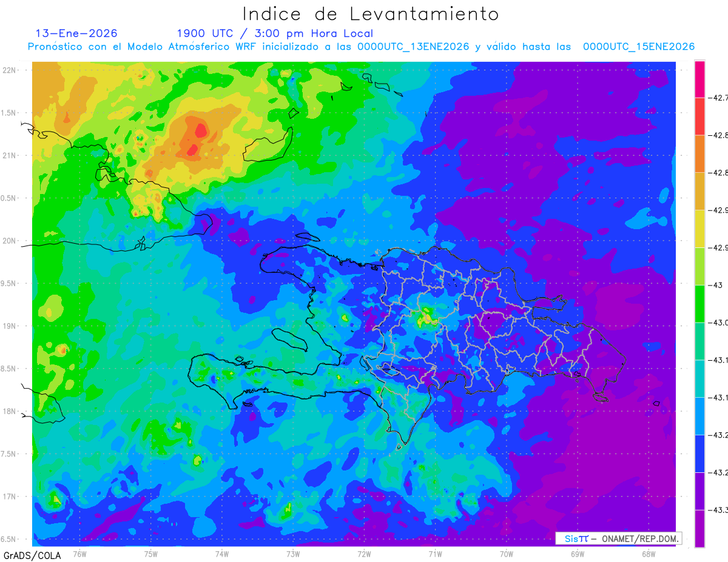This screenshot has height=562, width=728.
Task: Select the "75W" longitude label
Action: pyautogui.click(x=151, y=554)
